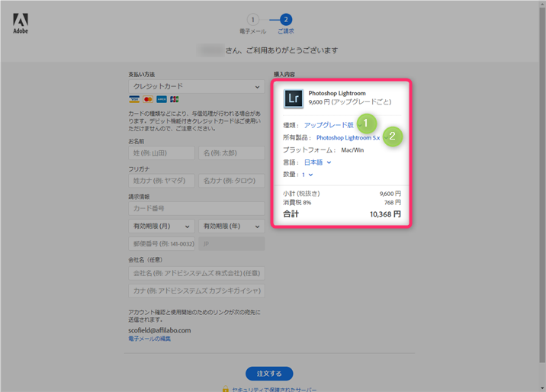546x392 pixels.
Task: Click the Photoshop Lightroom product title
Action: point(337,93)
